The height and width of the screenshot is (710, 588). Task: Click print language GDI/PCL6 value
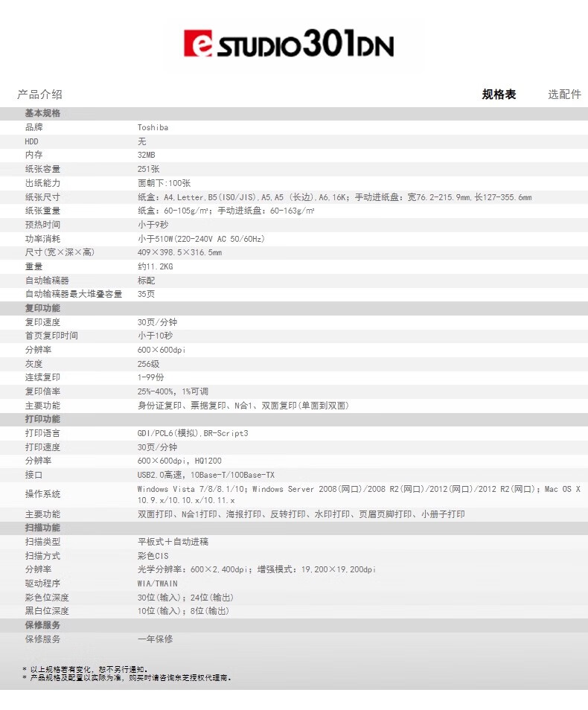click(x=193, y=433)
